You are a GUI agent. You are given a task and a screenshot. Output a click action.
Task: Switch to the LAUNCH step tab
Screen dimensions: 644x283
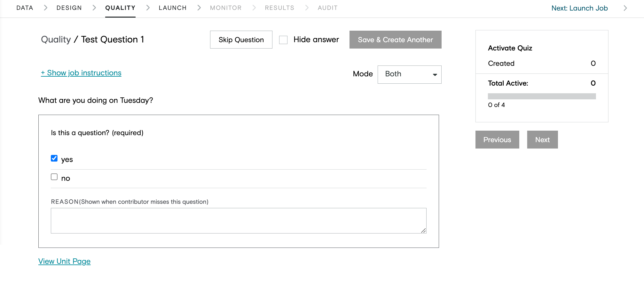(x=173, y=8)
